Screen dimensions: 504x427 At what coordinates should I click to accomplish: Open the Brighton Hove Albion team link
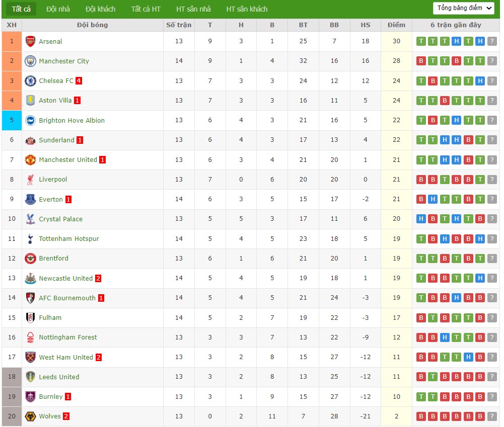pos(71,121)
